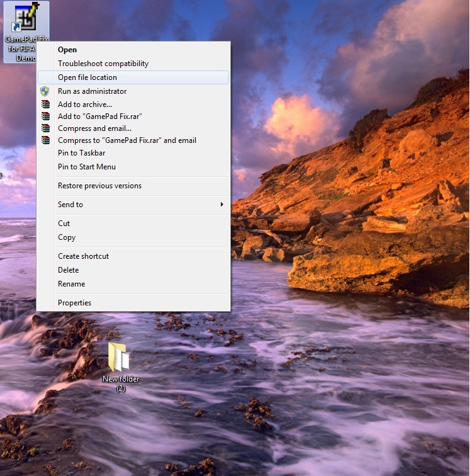470x476 pixels.
Task: Choose Cut from the context menu
Action: click(x=133, y=224)
